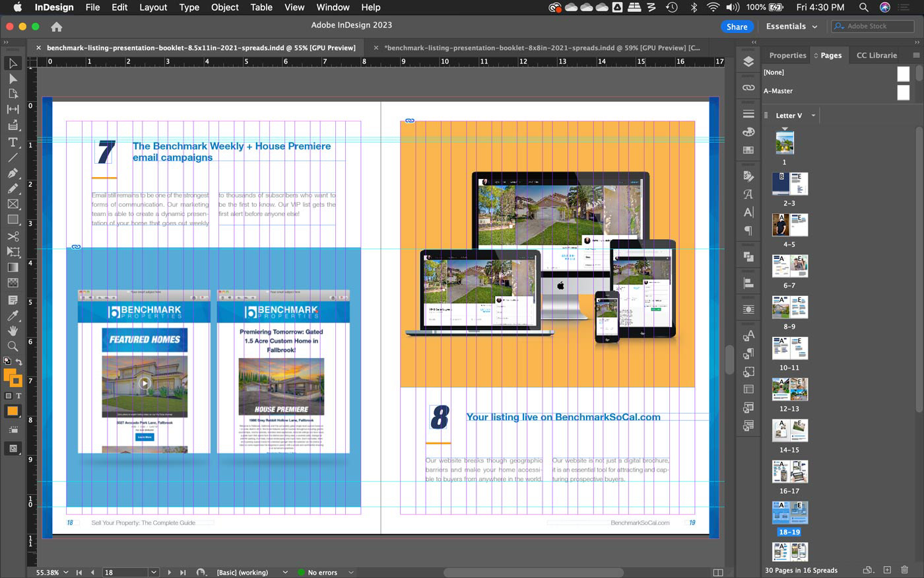Select the Page tool
924x578 pixels.
point(13,94)
